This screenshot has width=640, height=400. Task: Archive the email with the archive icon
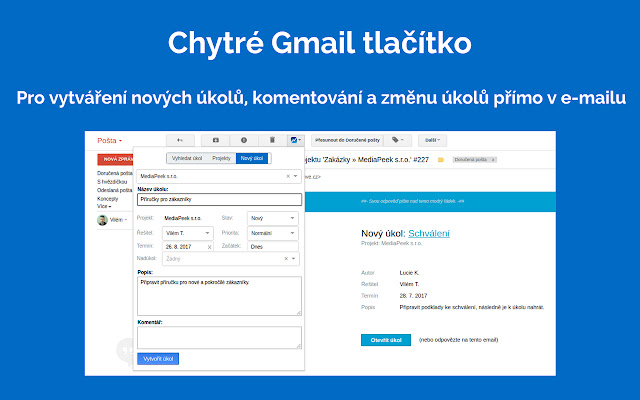point(216,140)
